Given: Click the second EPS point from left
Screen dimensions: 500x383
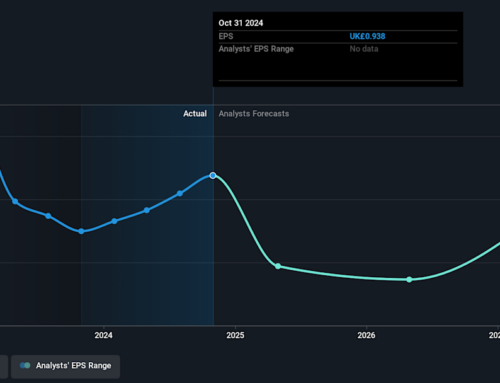Looking at the screenshot, I should coord(48,216).
